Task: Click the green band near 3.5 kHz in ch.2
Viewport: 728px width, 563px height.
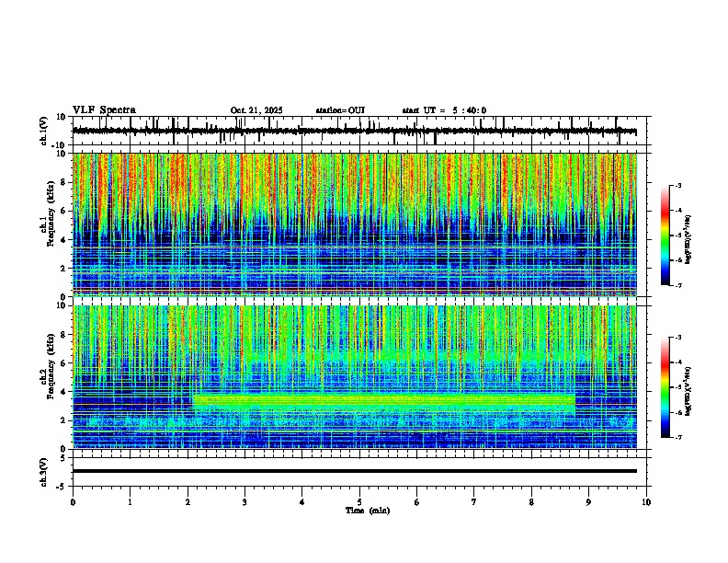Action: pos(384,399)
